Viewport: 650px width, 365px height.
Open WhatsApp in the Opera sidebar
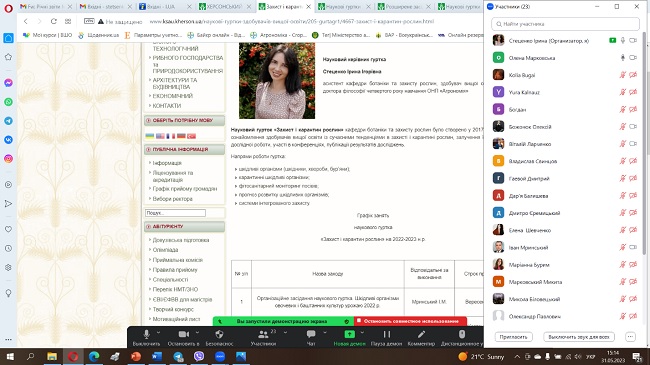[x=8, y=102]
